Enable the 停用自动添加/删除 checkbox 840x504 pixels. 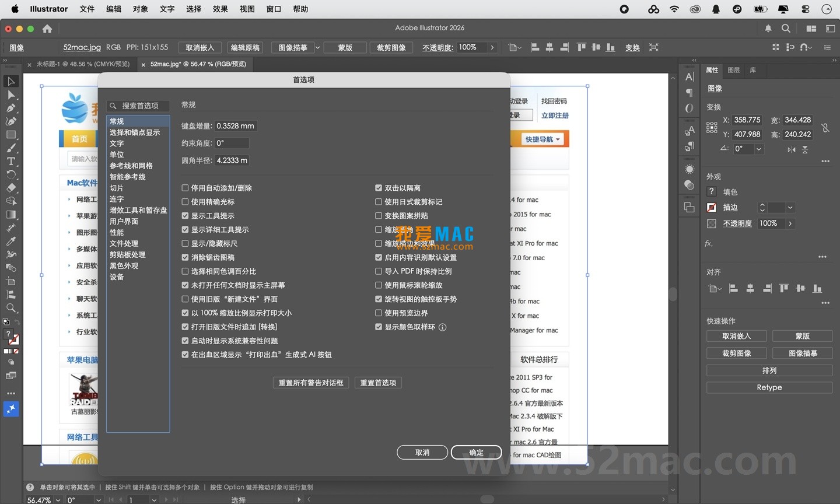click(x=185, y=188)
